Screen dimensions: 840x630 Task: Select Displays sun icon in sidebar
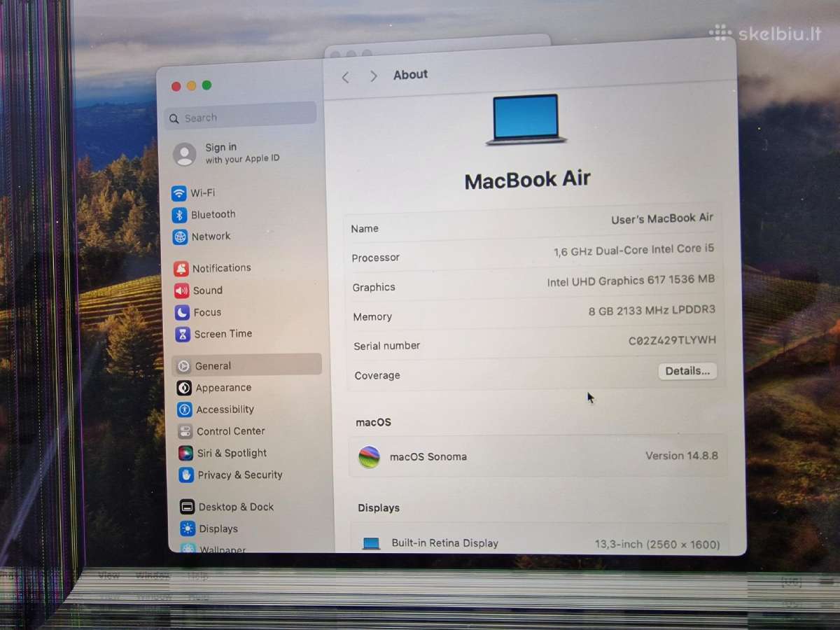pos(188,528)
